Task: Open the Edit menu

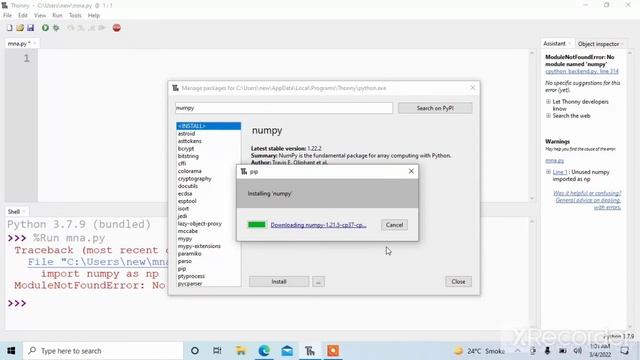Action: [x=23, y=16]
